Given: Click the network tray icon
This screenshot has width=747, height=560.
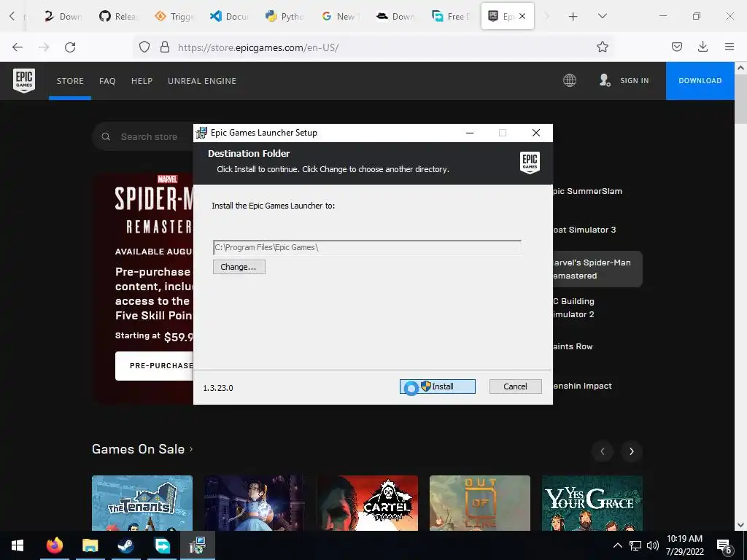Looking at the screenshot, I should [635, 545].
